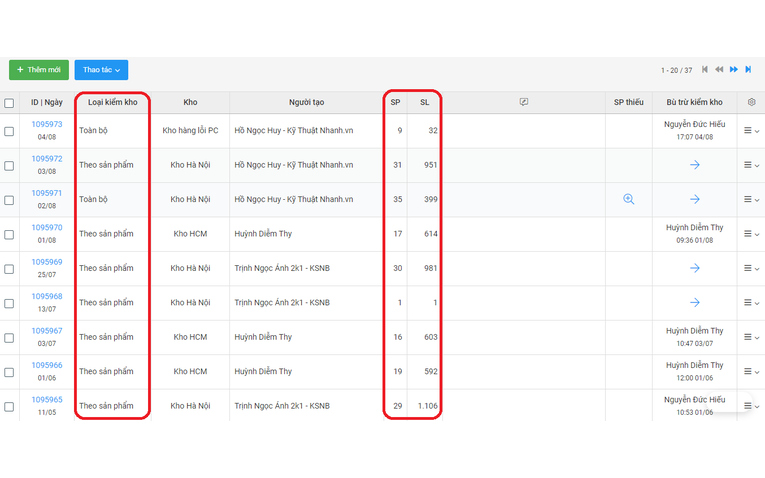Click offset arrow for row 1095968

tap(695, 302)
